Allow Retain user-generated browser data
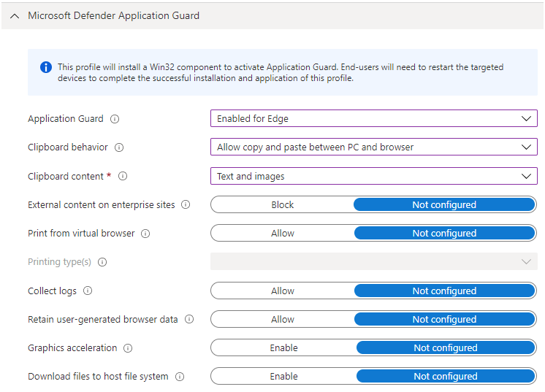This screenshot has width=545, height=392. click(x=283, y=320)
